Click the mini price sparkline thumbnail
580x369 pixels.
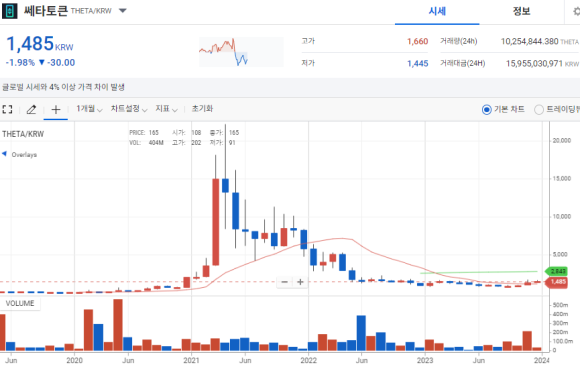pos(241,52)
